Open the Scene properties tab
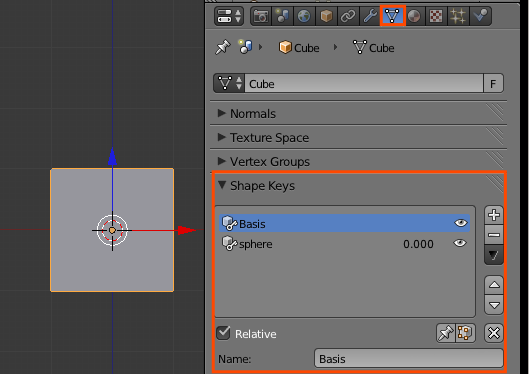This screenshot has height=374, width=529. click(x=282, y=16)
